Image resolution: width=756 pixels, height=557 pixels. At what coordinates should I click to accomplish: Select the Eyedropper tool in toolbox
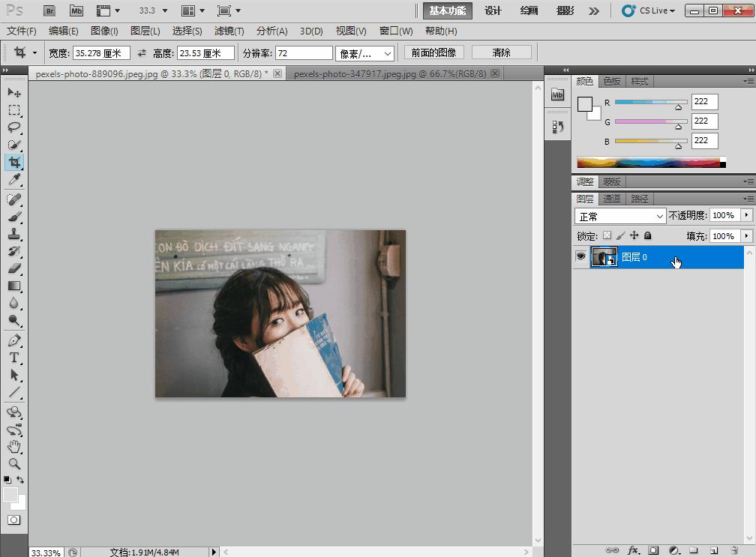pyautogui.click(x=14, y=181)
